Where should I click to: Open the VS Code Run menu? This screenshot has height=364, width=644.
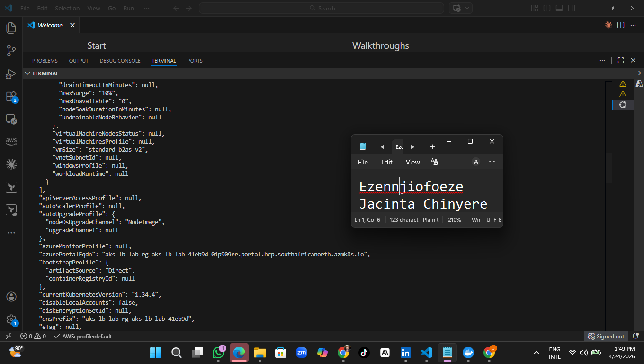point(128,8)
